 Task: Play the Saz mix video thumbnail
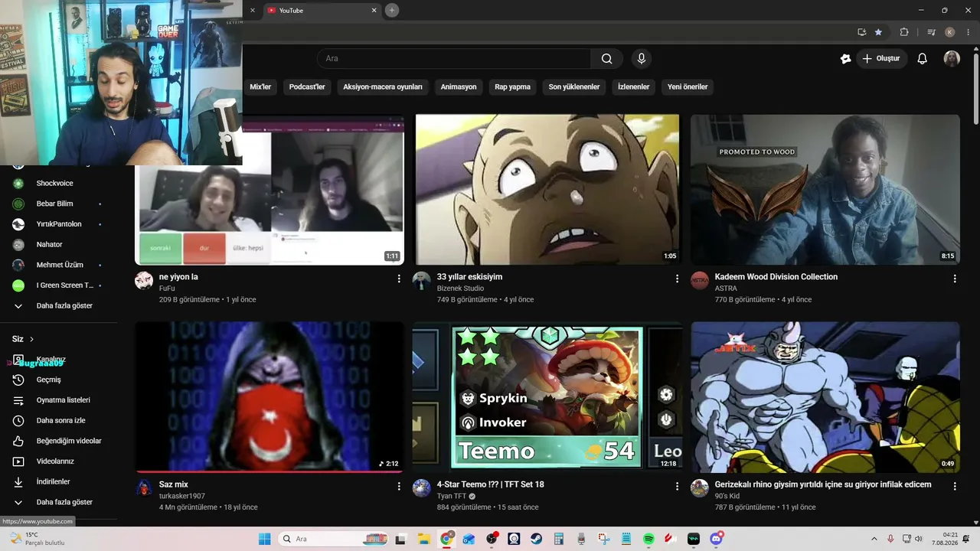(x=269, y=396)
